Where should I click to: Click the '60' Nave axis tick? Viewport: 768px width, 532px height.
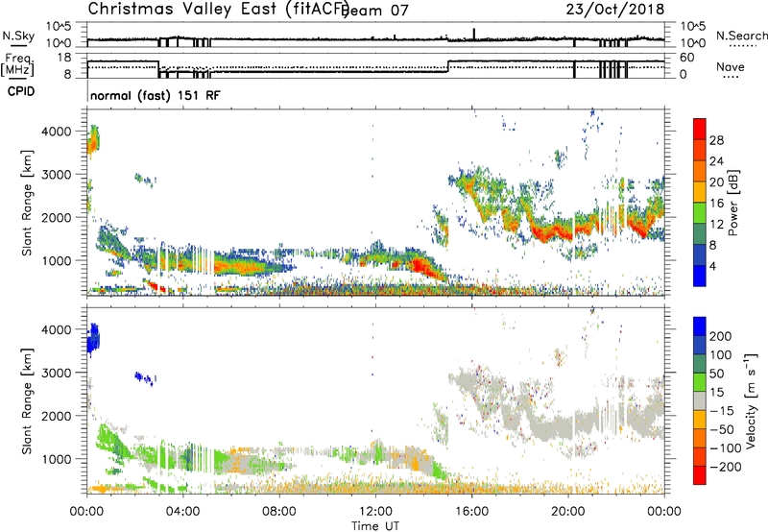pos(687,58)
